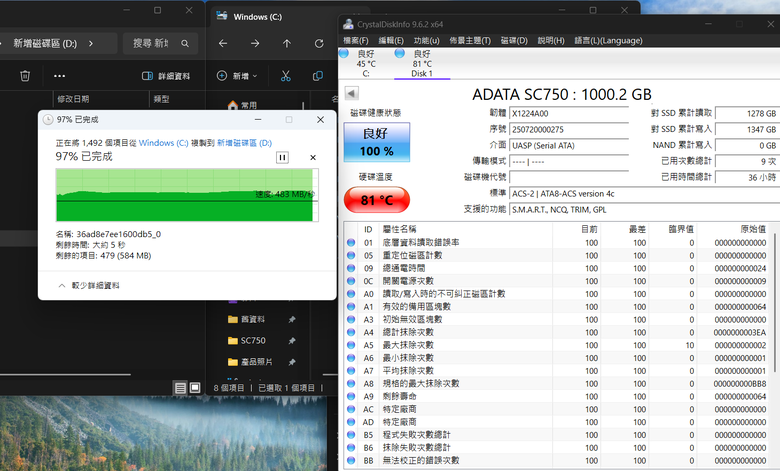Unpin icon next to 舊資料 folder
The image size is (780, 471).
[292, 320]
